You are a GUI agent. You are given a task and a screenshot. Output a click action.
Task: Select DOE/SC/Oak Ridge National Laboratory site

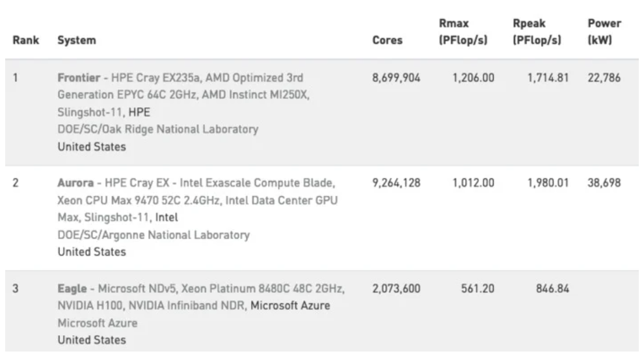(x=157, y=129)
